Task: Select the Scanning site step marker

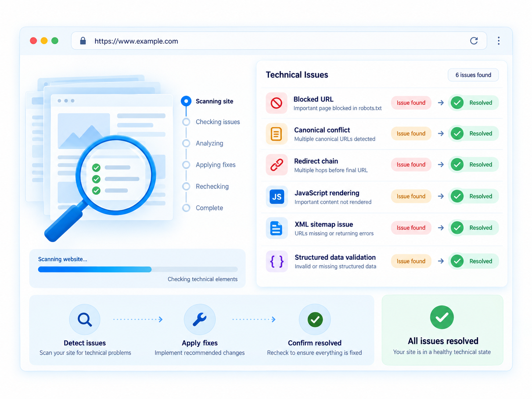Action: click(186, 101)
